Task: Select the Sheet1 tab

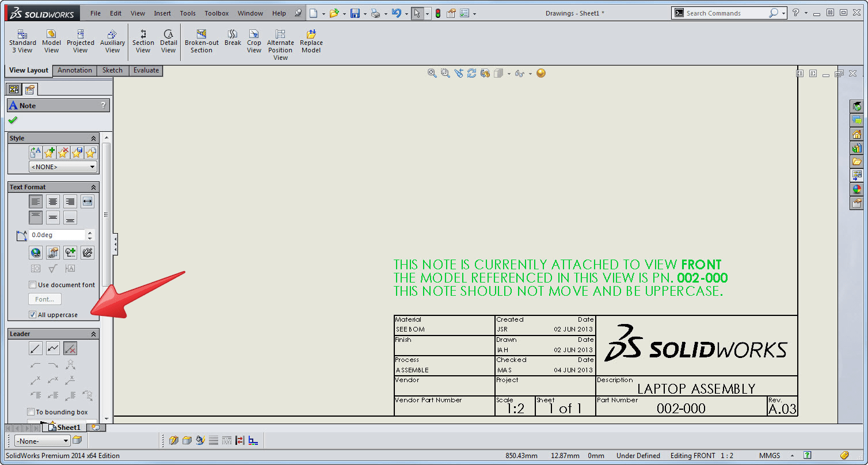Action: pyautogui.click(x=64, y=428)
